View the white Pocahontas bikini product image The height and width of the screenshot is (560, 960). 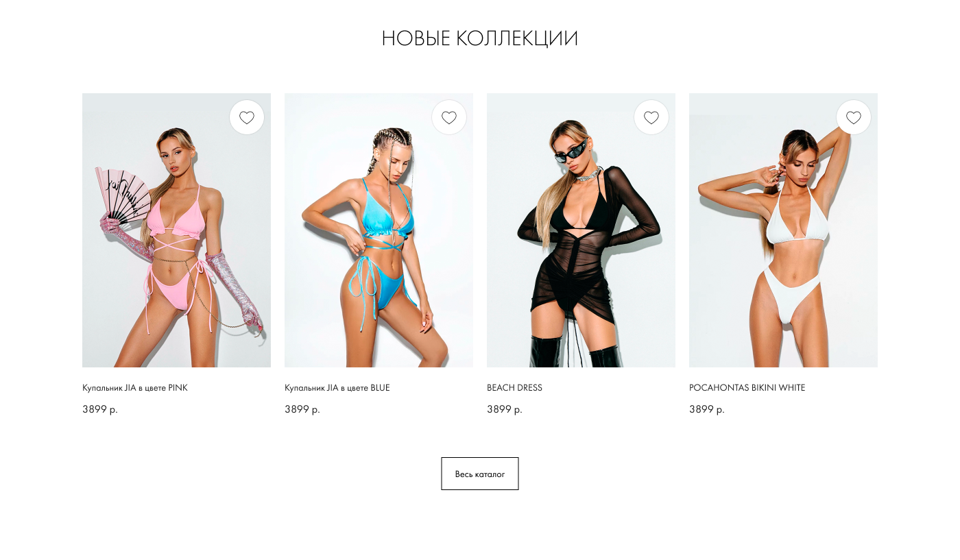click(x=783, y=230)
